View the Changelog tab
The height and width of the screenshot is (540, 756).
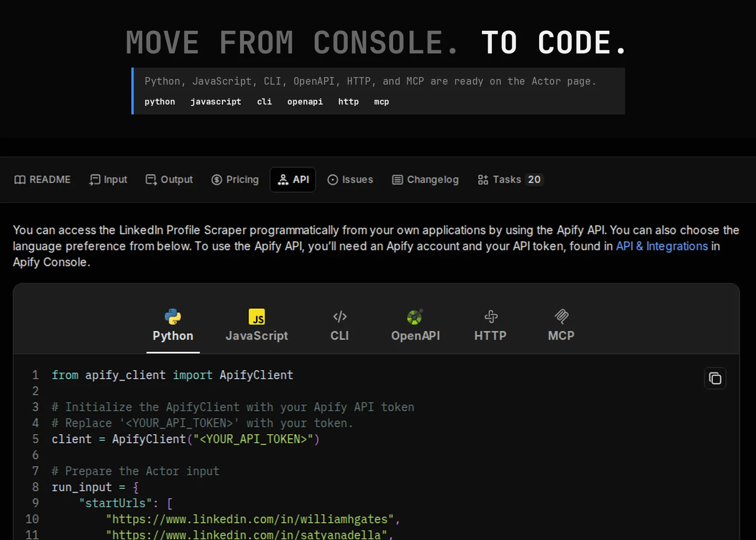coord(425,180)
